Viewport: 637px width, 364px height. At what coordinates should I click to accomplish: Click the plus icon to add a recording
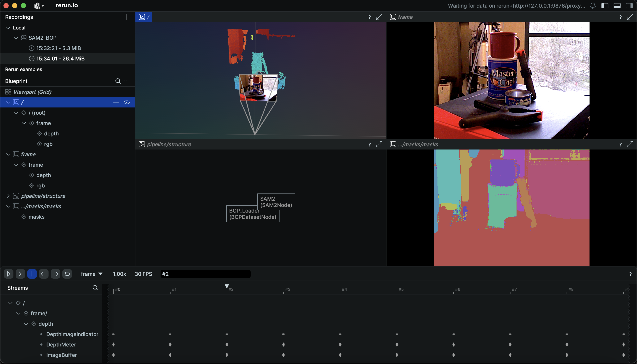tap(127, 17)
